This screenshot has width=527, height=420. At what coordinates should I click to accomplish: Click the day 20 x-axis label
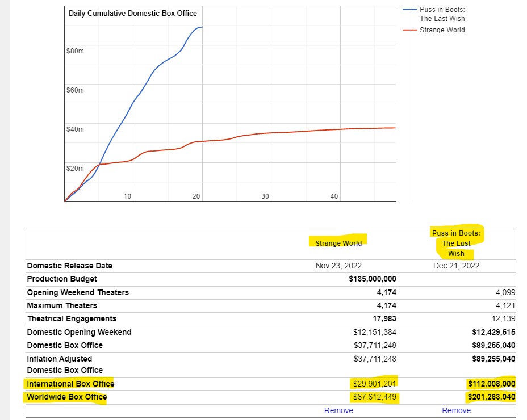196,196
